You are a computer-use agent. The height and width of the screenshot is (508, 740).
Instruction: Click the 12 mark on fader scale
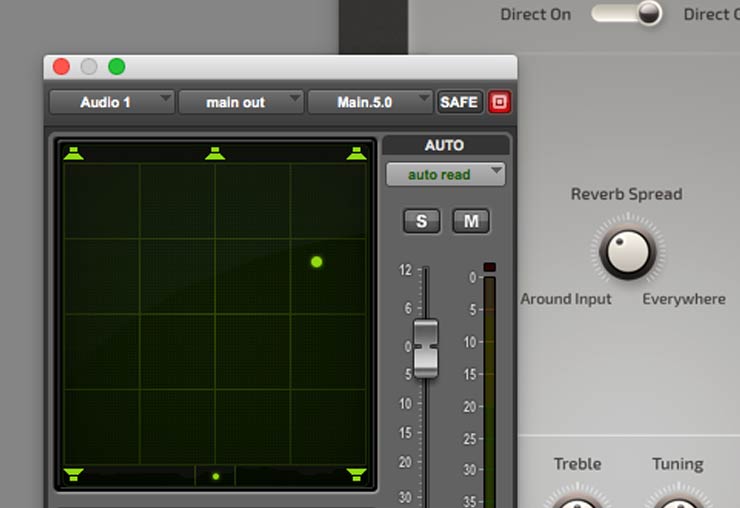[405, 270]
